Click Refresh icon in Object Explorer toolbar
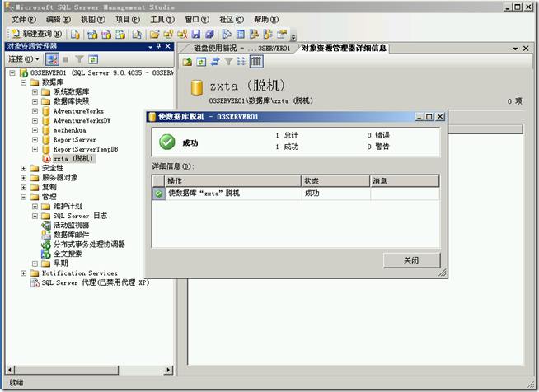The width and height of the screenshot is (539, 392). coord(93,59)
